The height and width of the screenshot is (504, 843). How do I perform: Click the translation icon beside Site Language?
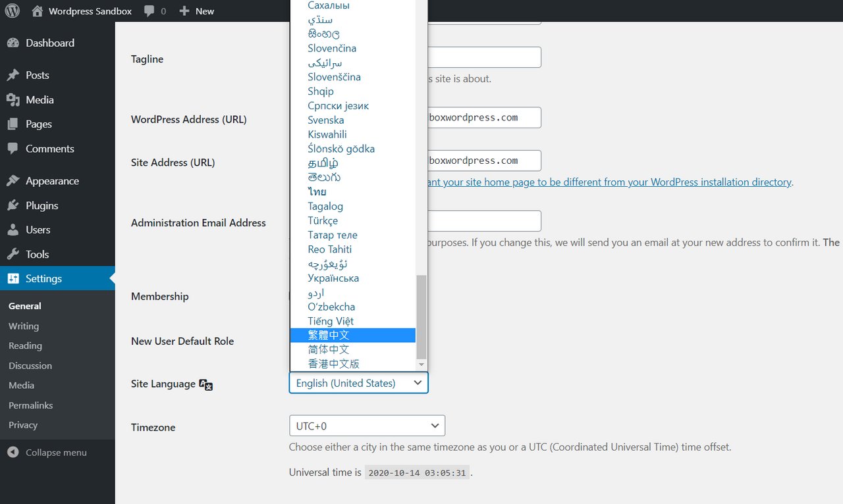click(x=205, y=385)
